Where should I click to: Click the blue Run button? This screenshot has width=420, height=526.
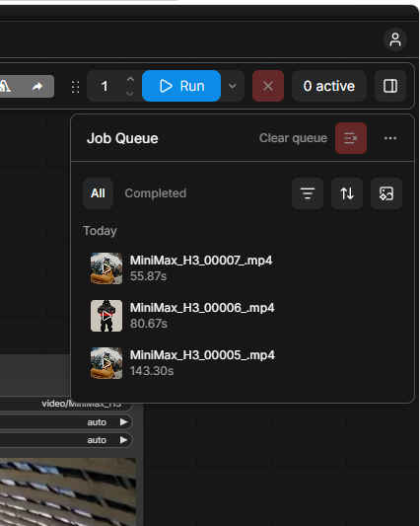coord(181,86)
